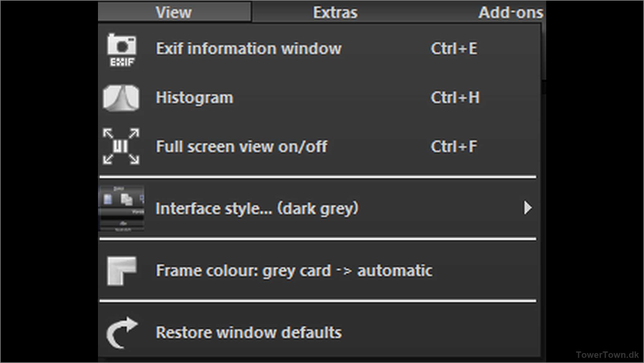Open the Extras menu
Screen dimensions: 644x363
(x=335, y=12)
